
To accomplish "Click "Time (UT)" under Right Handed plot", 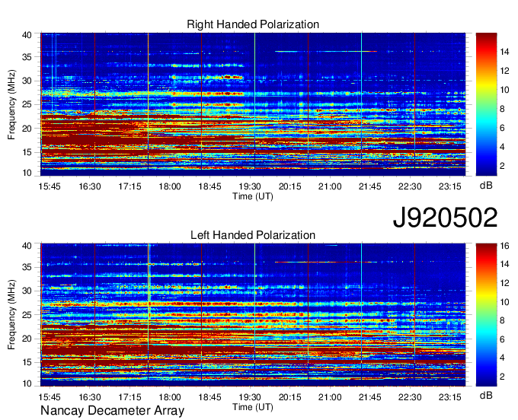I will click(253, 196).
